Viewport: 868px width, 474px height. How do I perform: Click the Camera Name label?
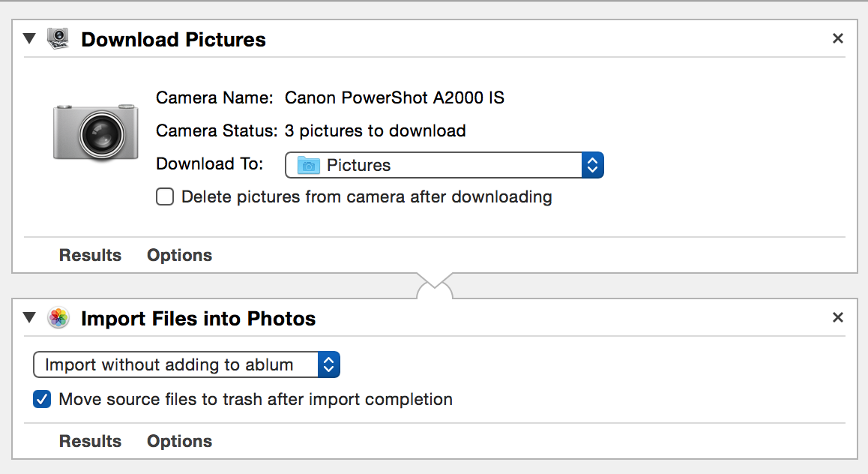(215, 98)
